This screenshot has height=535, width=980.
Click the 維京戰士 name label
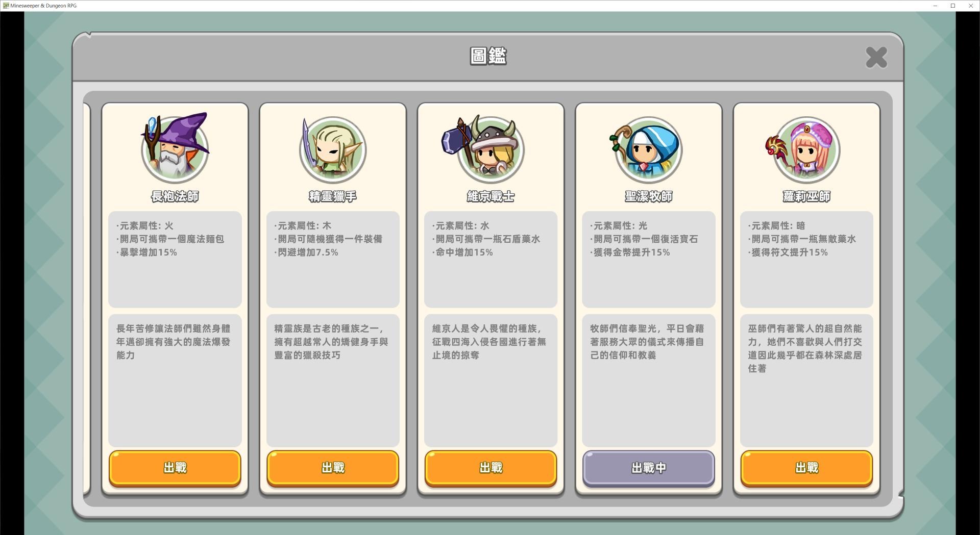491,196
